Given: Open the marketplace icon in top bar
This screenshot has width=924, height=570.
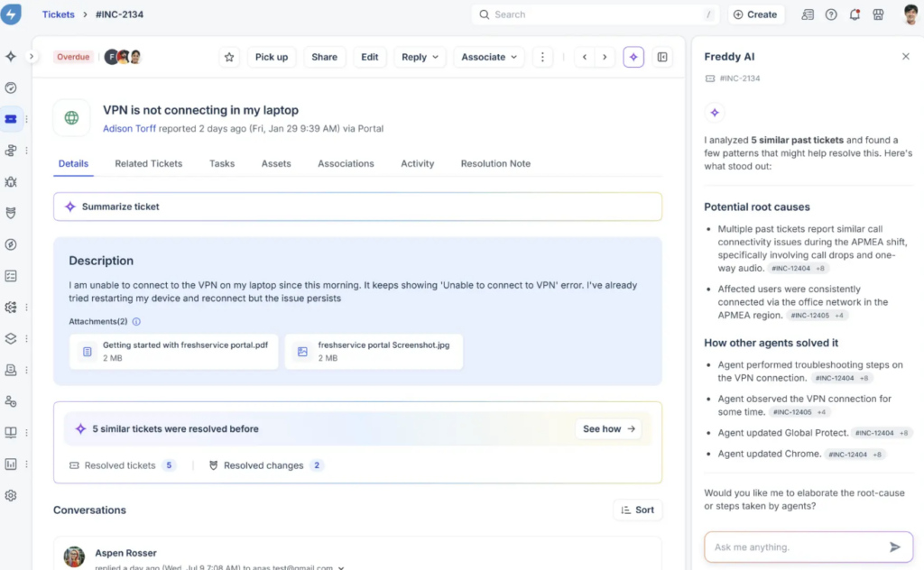Looking at the screenshot, I should click(x=878, y=14).
